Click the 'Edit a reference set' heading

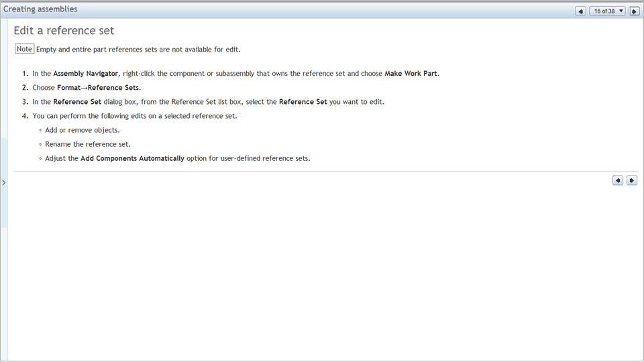[64, 31]
